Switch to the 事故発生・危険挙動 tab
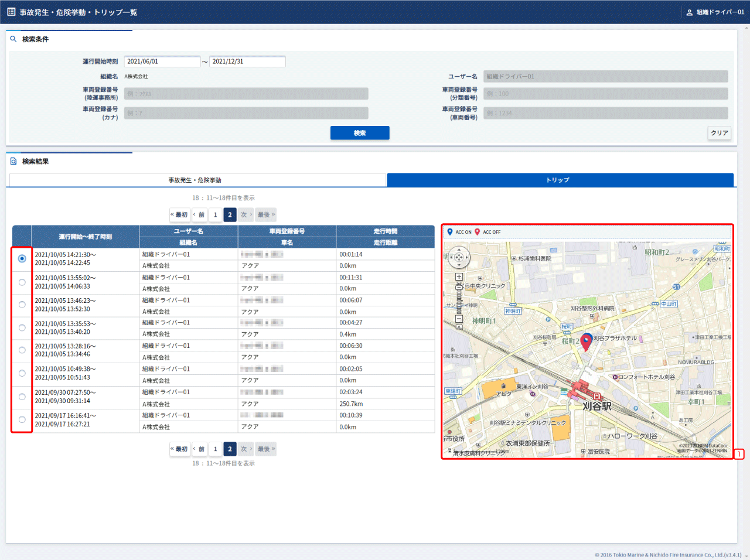 [x=195, y=180]
